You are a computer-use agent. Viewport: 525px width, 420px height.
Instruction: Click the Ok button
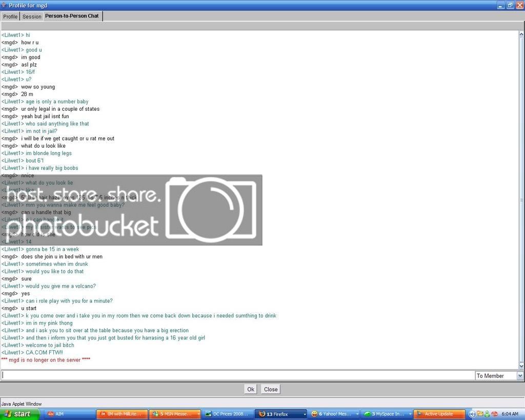tap(251, 389)
